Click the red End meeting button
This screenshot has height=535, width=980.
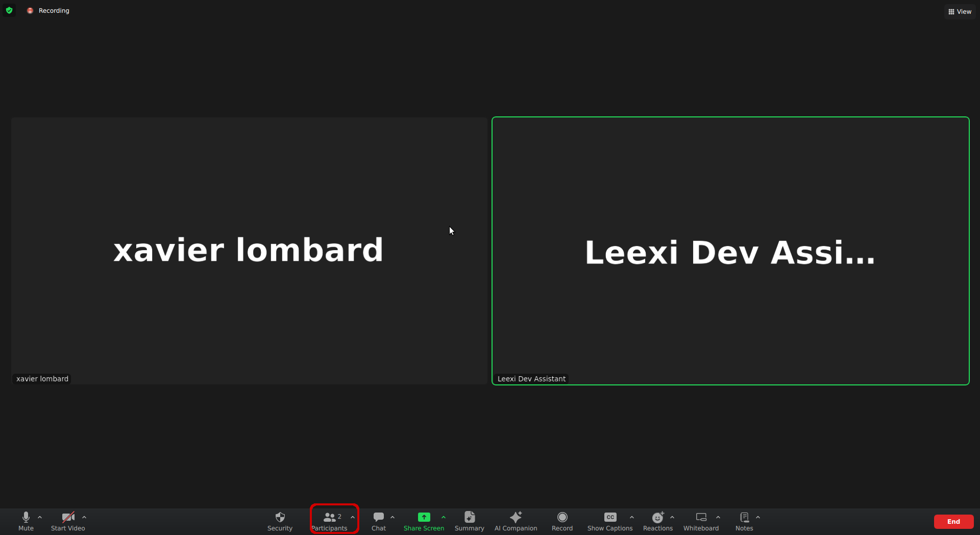[x=953, y=521]
